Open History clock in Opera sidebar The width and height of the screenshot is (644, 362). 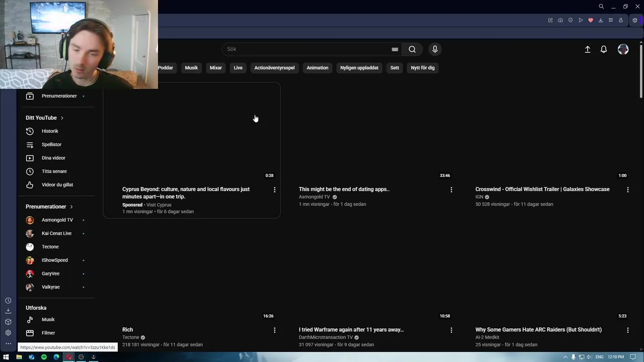point(8,301)
